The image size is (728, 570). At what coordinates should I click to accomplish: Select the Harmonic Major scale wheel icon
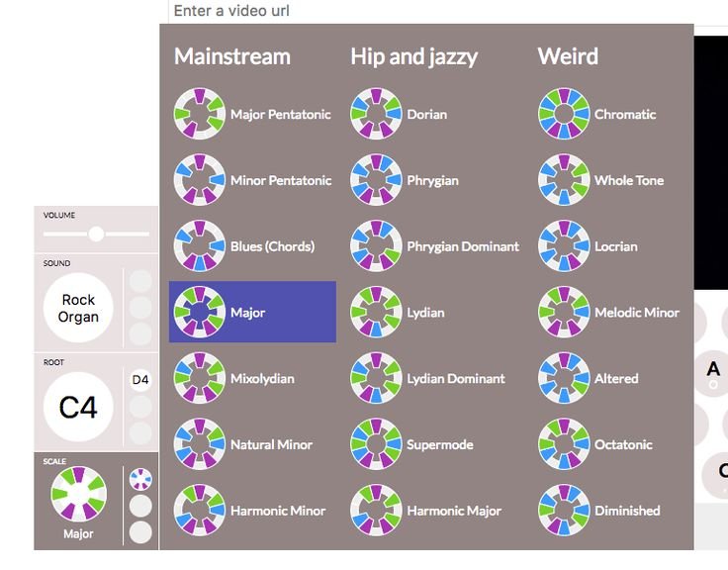point(376,510)
